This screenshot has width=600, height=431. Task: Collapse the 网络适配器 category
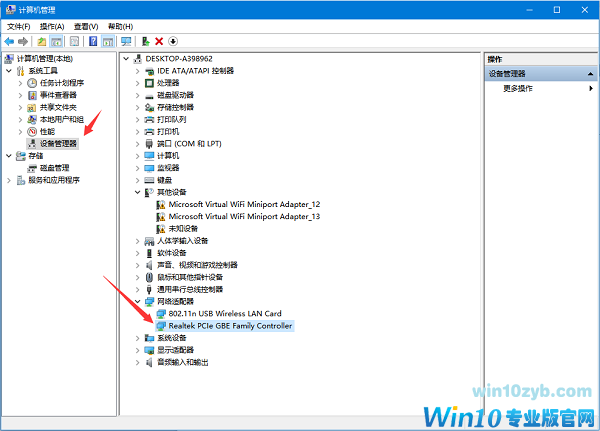coord(137,302)
